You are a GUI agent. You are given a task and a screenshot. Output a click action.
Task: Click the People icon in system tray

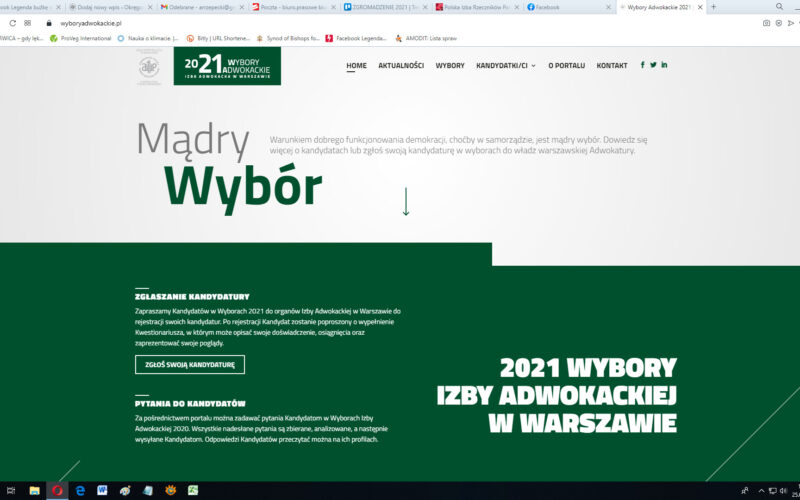pos(745,491)
